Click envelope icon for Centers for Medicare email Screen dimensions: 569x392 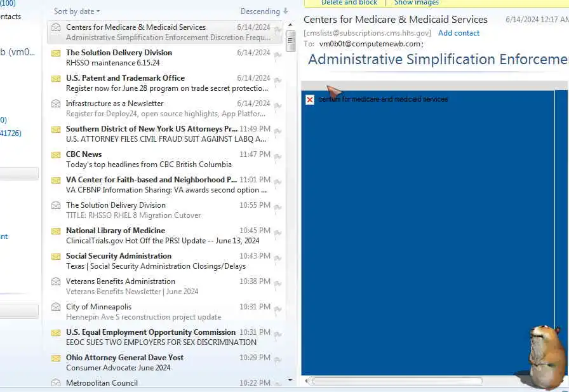pos(56,27)
